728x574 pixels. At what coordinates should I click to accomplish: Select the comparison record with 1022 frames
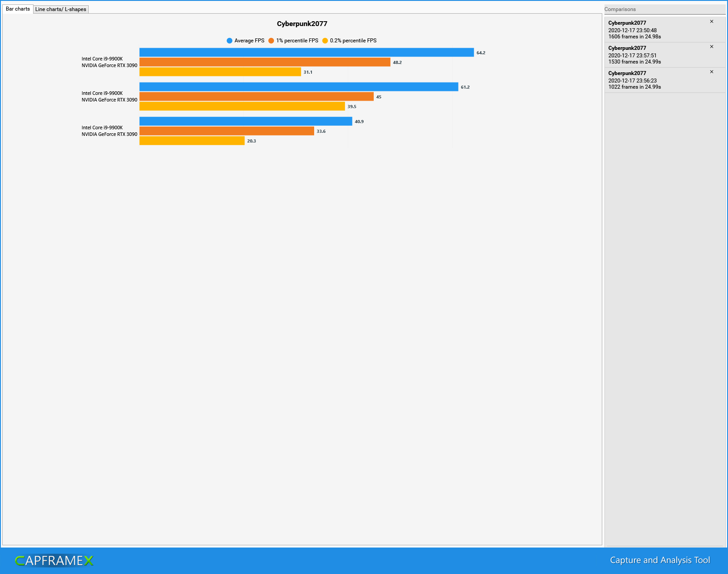pos(665,80)
